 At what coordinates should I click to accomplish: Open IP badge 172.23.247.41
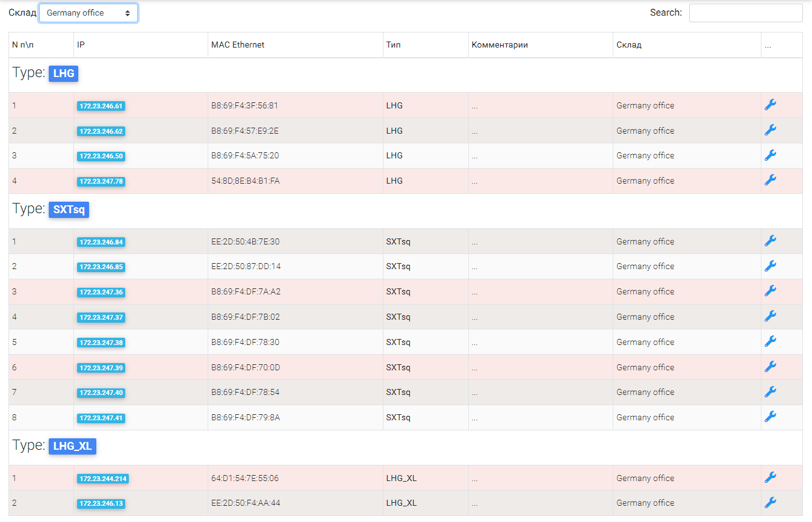click(x=101, y=418)
